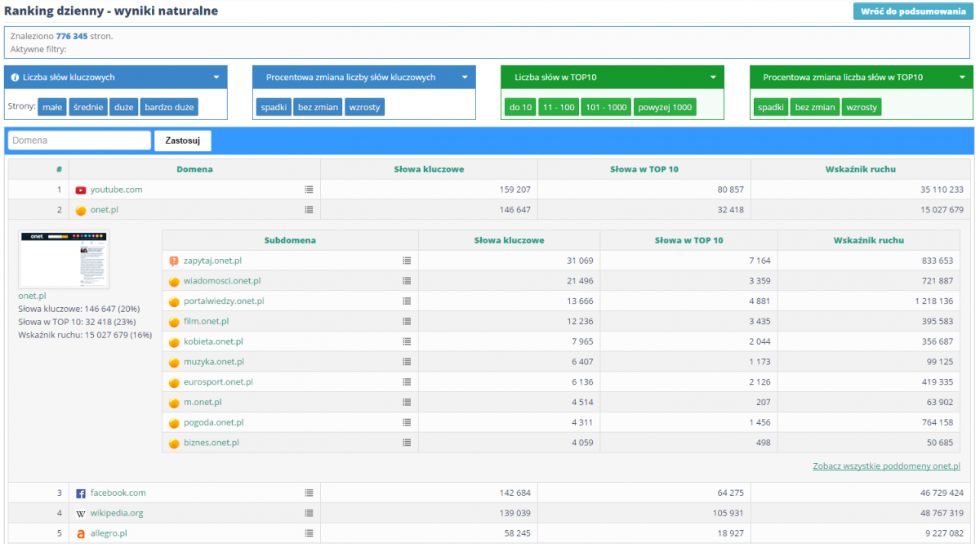The height and width of the screenshot is (544, 980).
Task: Click the list icon beside pogoda.onet.pl
Action: point(407,423)
